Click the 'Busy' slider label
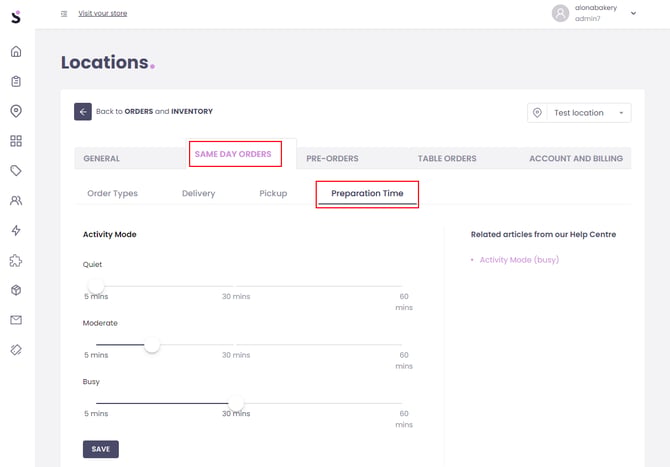The image size is (670, 467). tap(91, 382)
